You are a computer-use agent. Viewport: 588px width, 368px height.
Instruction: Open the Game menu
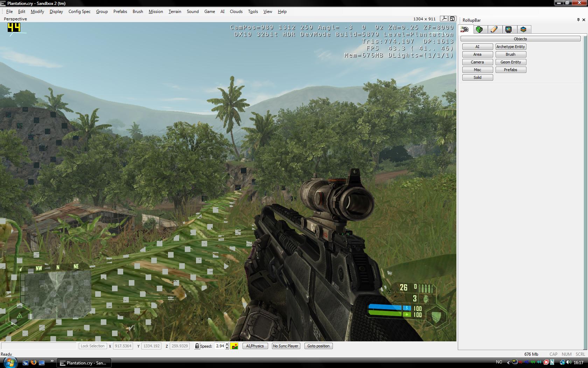[x=210, y=12]
